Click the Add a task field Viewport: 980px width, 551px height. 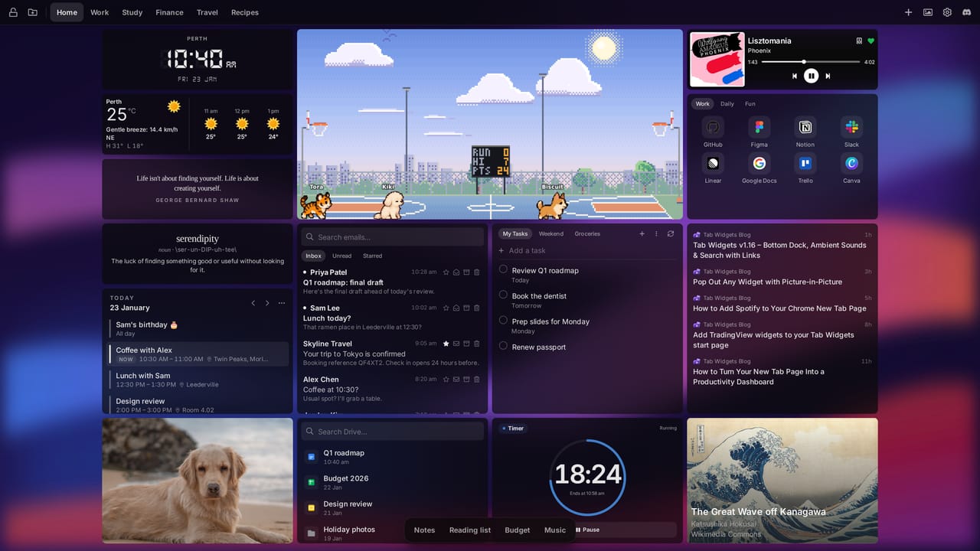tap(587, 250)
